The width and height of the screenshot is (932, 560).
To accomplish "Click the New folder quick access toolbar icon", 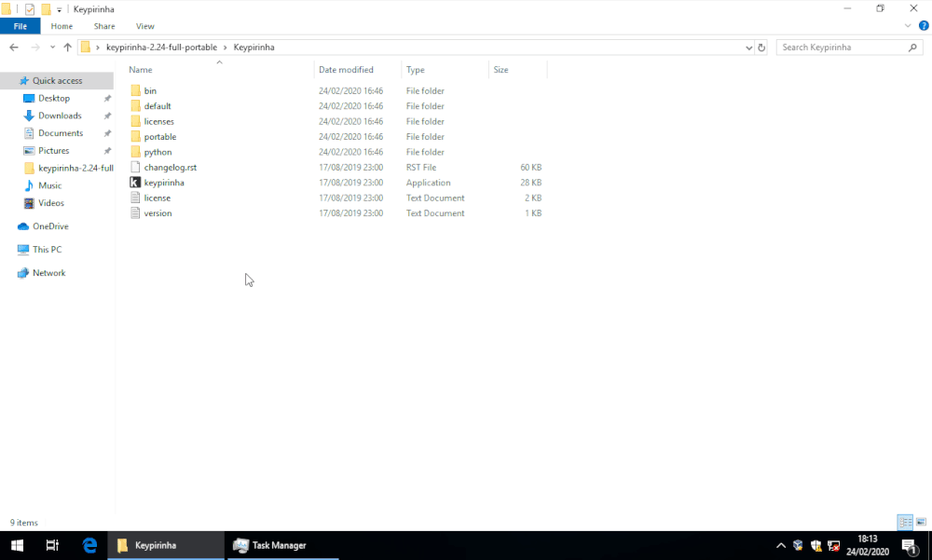I will point(46,9).
